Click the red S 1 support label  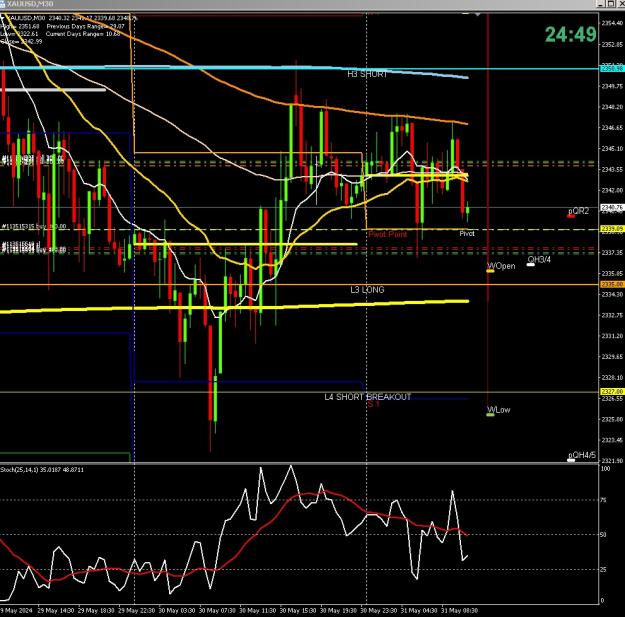pos(373,405)
